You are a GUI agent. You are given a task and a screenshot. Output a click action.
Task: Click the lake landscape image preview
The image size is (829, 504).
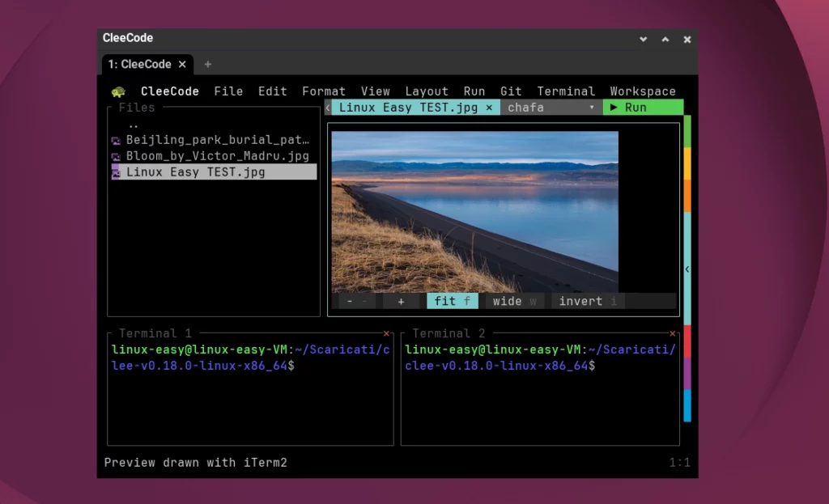[x=474, y=212]
